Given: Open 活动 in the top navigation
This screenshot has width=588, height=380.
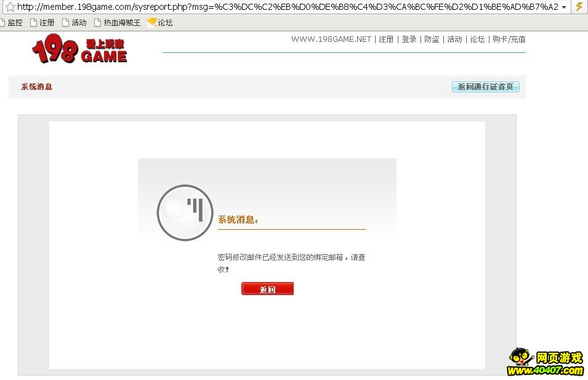Looking at the screenshot, I should pyautogui.click(x=454, y=39).
